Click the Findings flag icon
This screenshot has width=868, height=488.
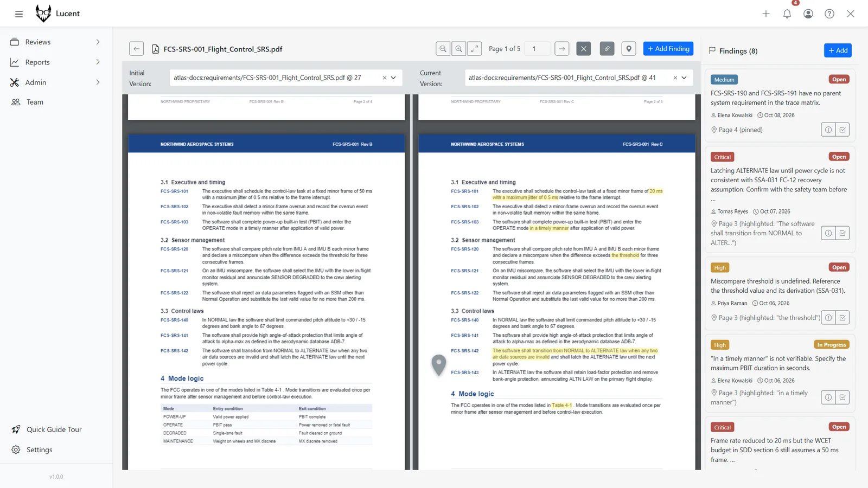[x=712, y=50]
